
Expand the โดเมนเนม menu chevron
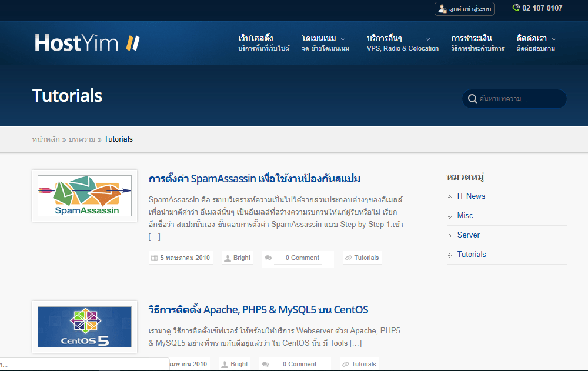coord(343,39)
